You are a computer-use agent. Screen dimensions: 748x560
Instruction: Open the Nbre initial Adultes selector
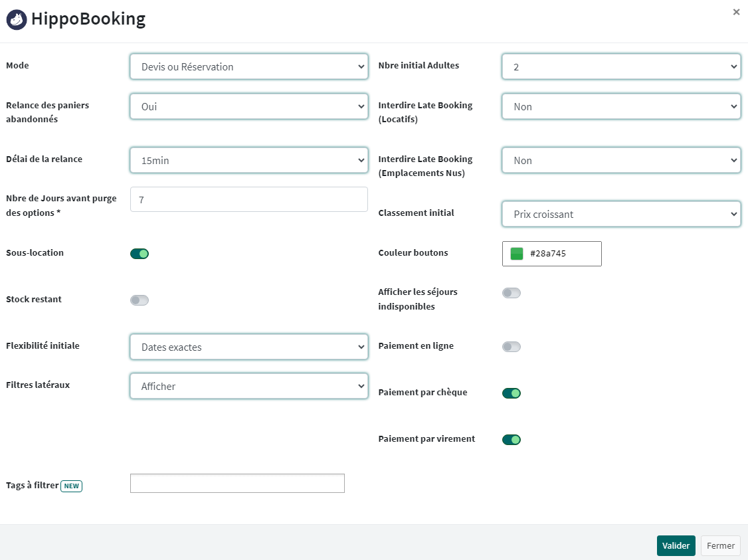pyautogui.click(x=621, y=67)
